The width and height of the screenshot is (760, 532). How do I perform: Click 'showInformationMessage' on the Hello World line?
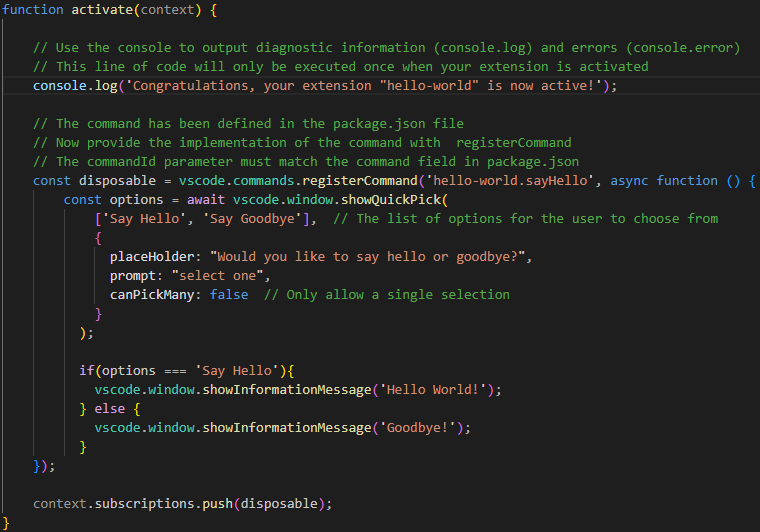point(286,390)
